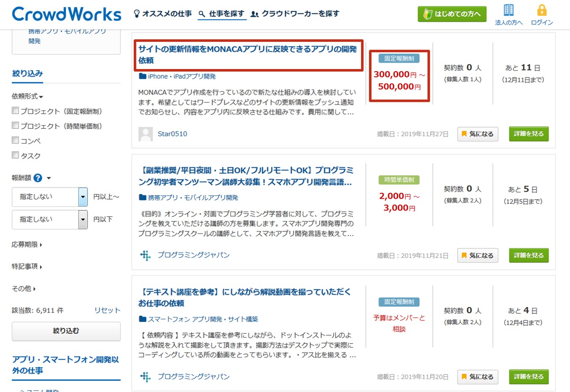Open スマートフォン アプリ開発・サイト構築 category link
The image size is (570, 392).
(203, 320)
